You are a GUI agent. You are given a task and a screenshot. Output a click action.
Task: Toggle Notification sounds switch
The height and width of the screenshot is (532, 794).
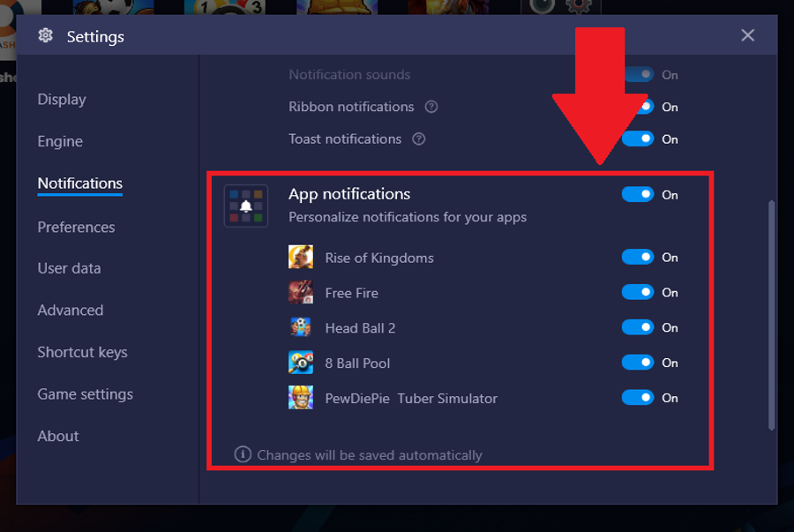[639, 74]
